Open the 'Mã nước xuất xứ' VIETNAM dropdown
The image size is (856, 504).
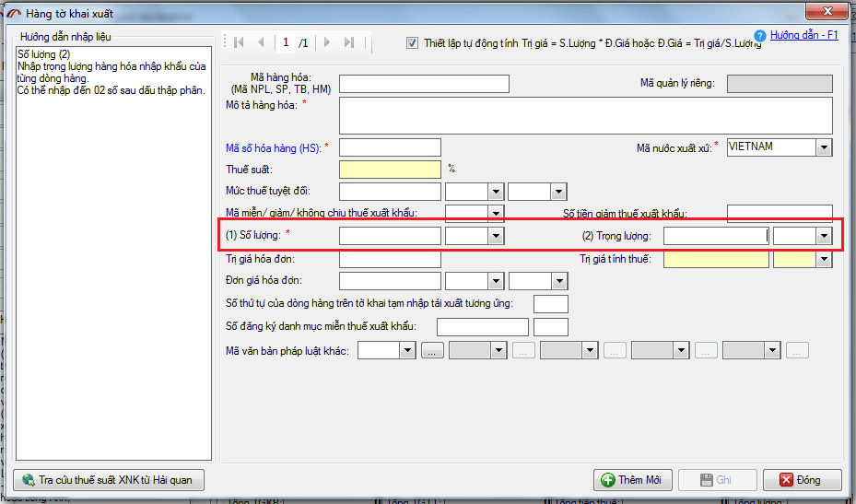pos(824,147)
